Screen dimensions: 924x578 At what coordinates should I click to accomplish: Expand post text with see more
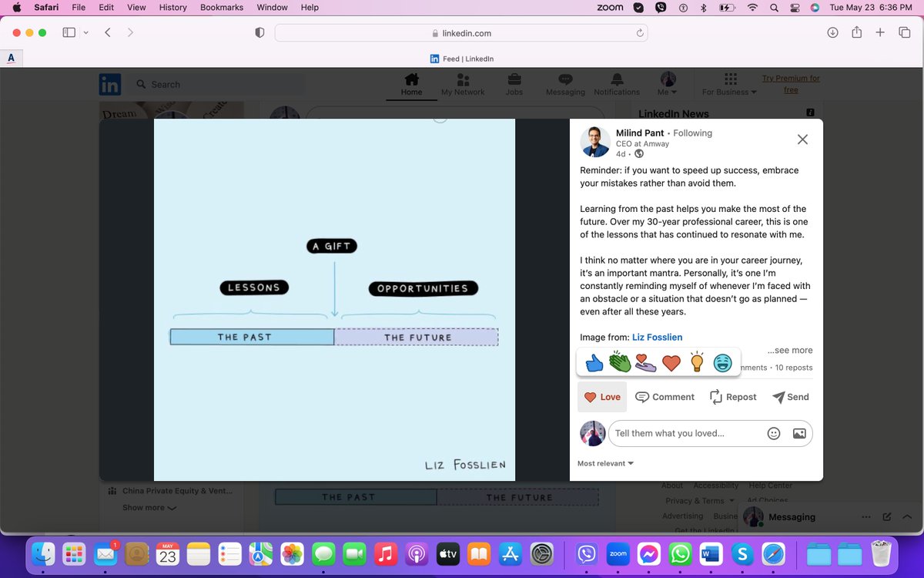pos(790,350)
